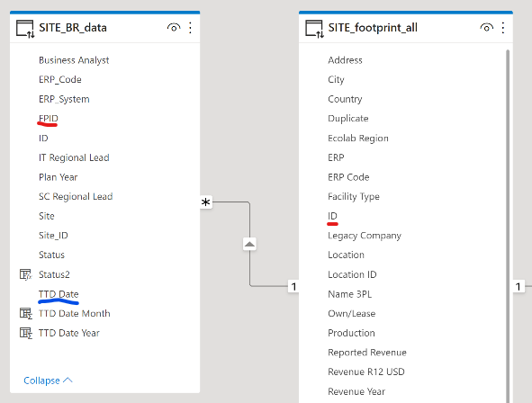532x403 pixels.
Task: Select the Address field
Action: click(345, 60)
